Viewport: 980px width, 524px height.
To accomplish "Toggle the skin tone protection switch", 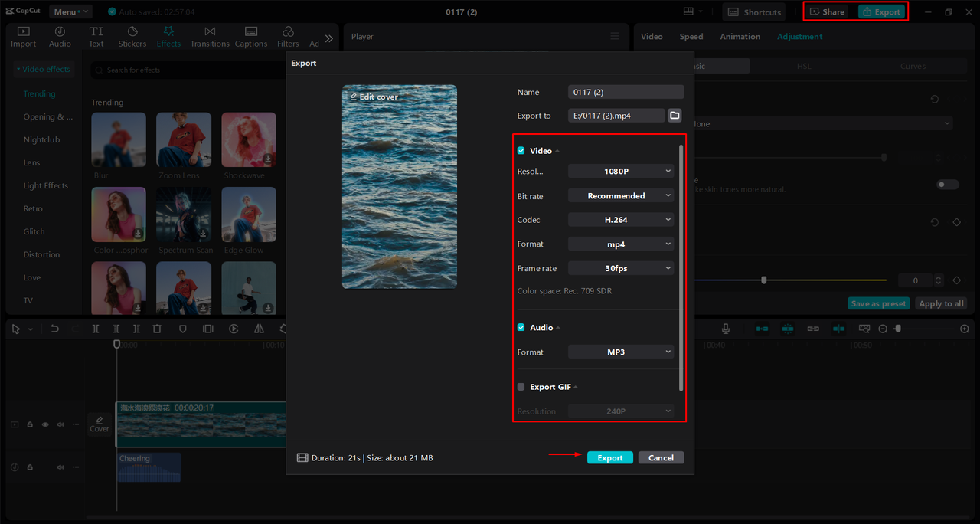I will coord(948,185).
